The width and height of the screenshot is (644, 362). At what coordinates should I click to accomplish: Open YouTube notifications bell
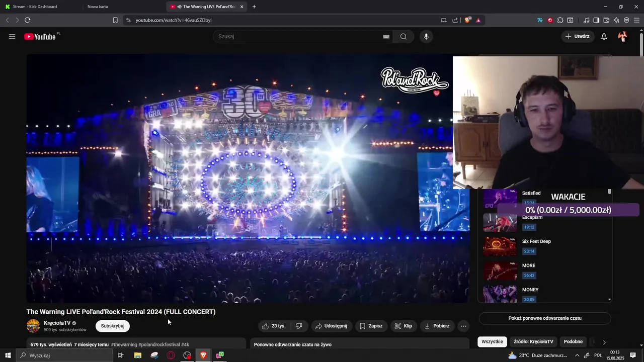coord(604,36)
